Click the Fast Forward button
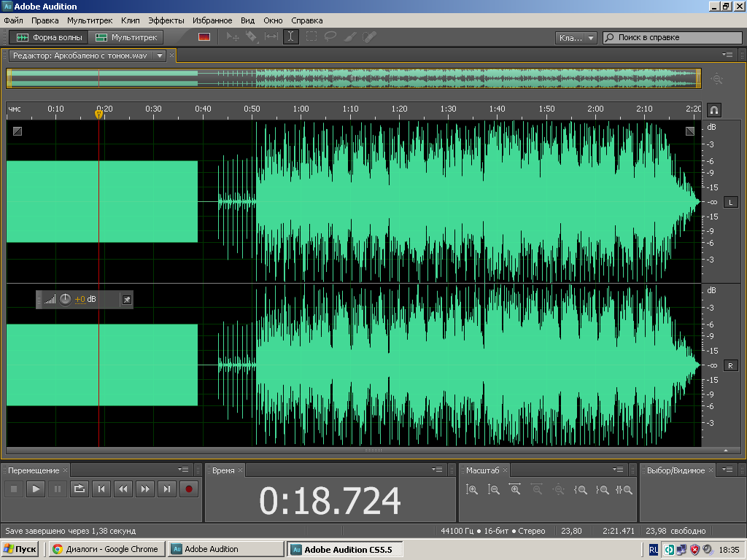 pos(145,489)
